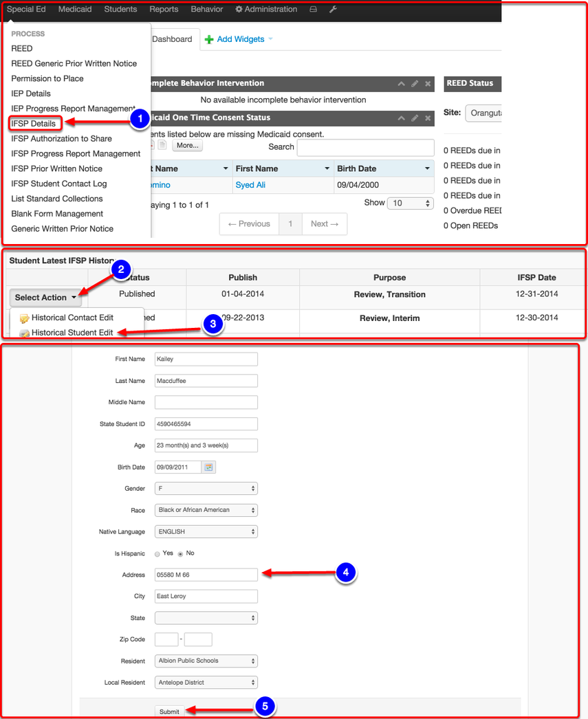Click the Historical Student Edit icon
588x719 pixels.
(24, 333)
